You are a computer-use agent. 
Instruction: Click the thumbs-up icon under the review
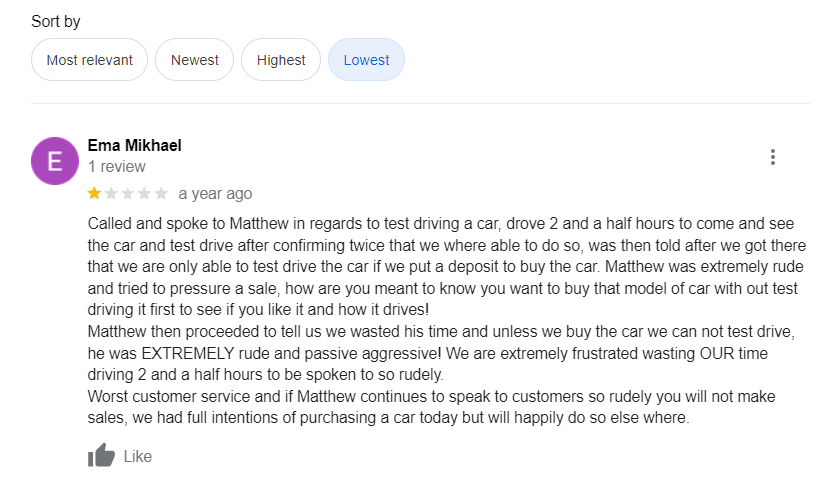pyautogui.click(x=102, y=456)
